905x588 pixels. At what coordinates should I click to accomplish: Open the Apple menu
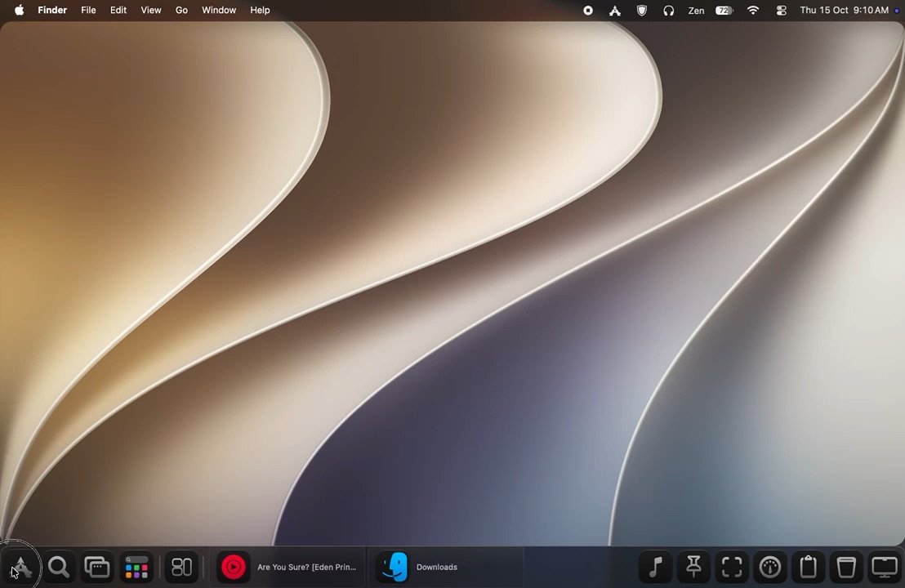(x=19, y=10)
